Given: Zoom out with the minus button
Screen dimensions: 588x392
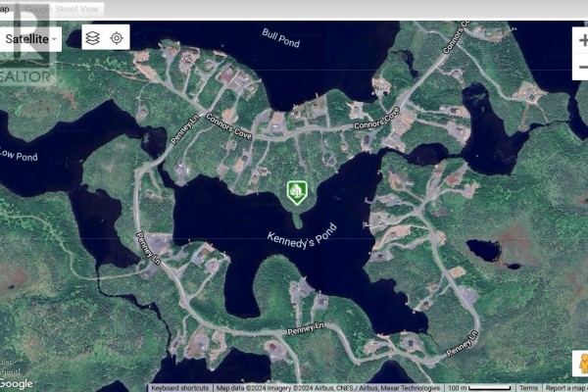Looking at the screenshot, I should point(582,68).
